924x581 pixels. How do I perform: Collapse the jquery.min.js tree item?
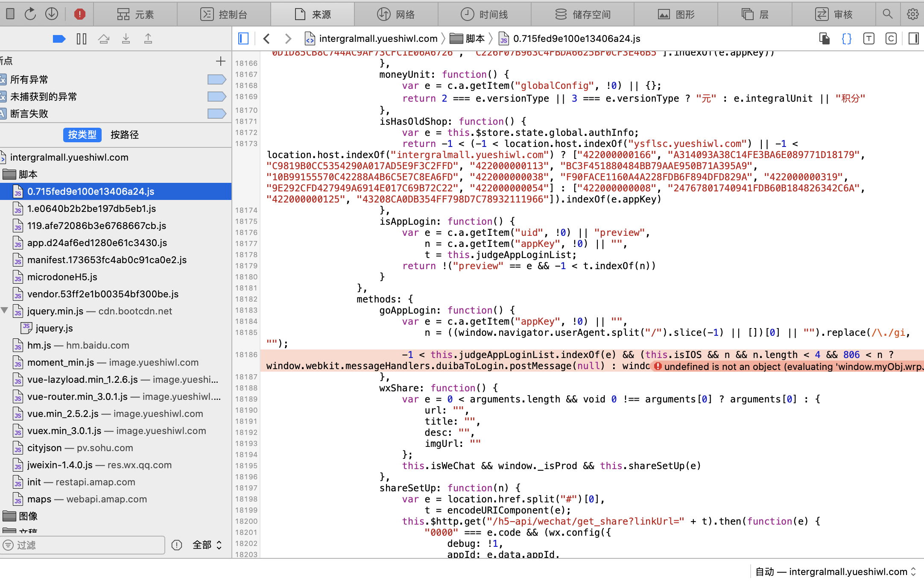[5, 311]
